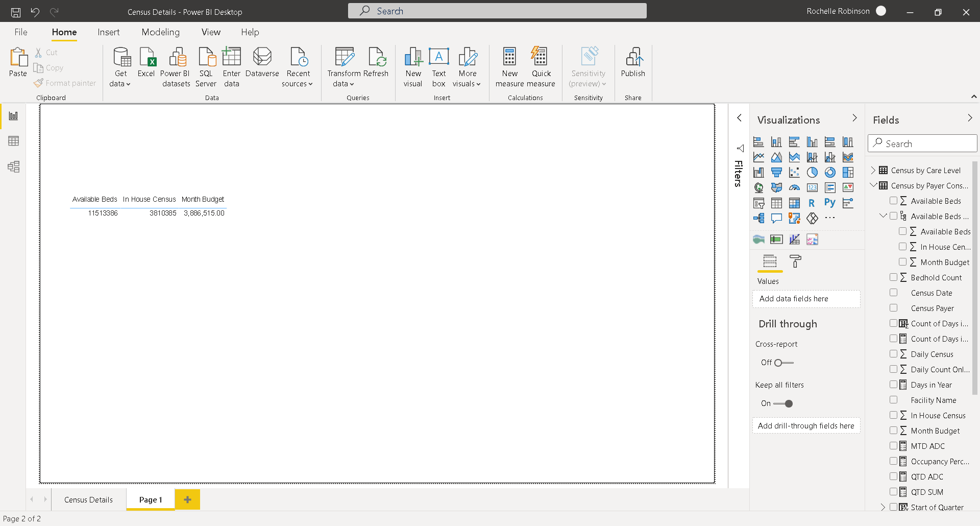Open the Help ribbon tab
980x526 pixels.
coord(250,32)
